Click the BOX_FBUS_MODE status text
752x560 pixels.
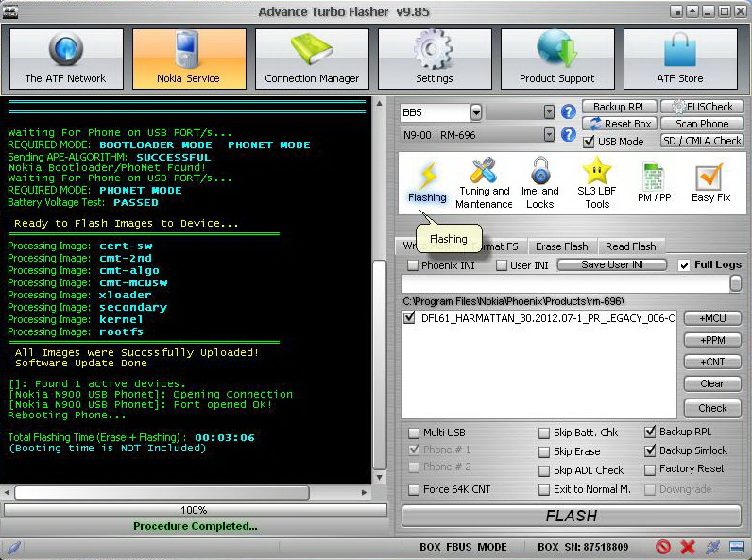click(463, 547)
